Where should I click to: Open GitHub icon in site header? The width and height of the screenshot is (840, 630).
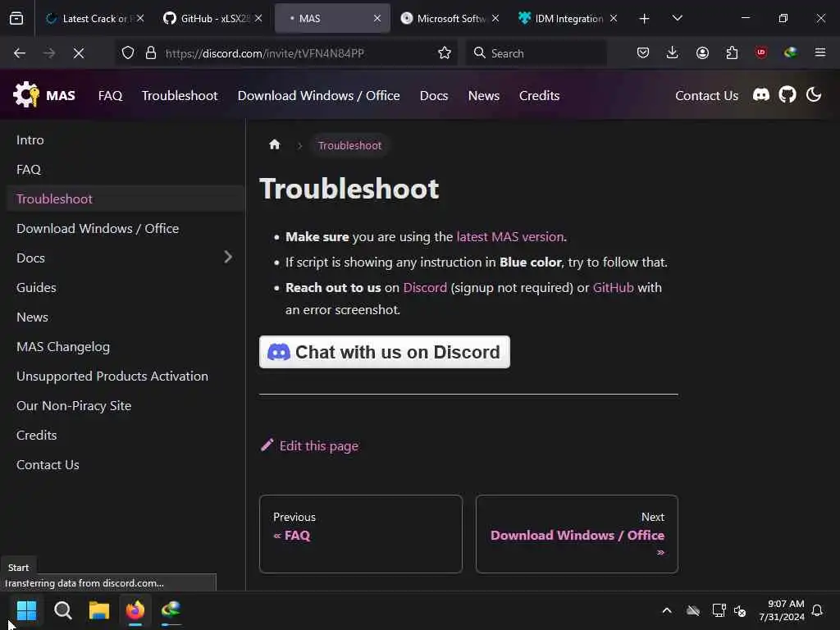787,95
